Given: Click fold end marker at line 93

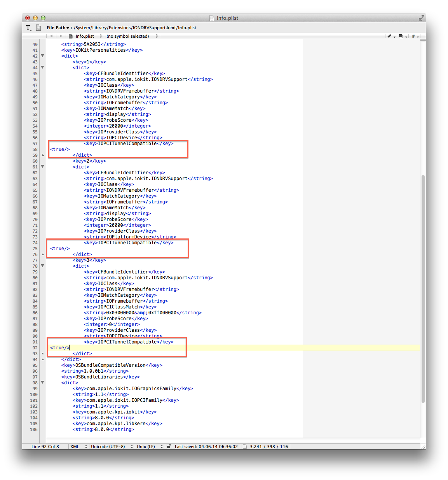Looking at the screenshot, I should 43,354.
